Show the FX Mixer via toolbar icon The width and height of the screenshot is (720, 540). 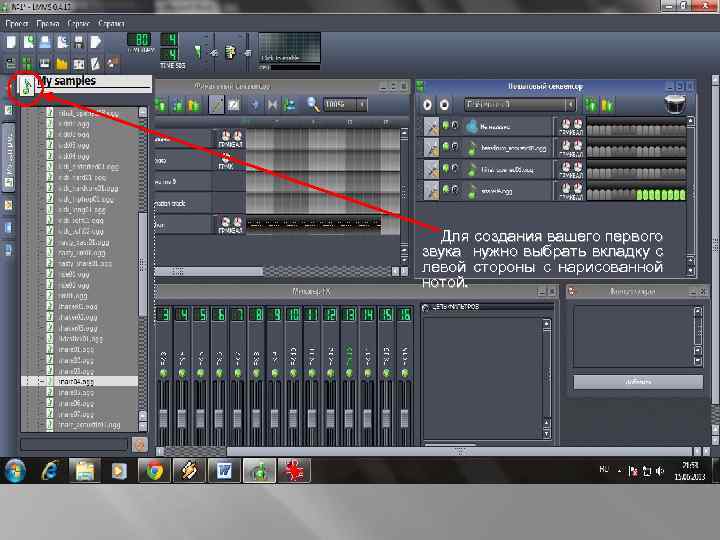pos(79,63)
